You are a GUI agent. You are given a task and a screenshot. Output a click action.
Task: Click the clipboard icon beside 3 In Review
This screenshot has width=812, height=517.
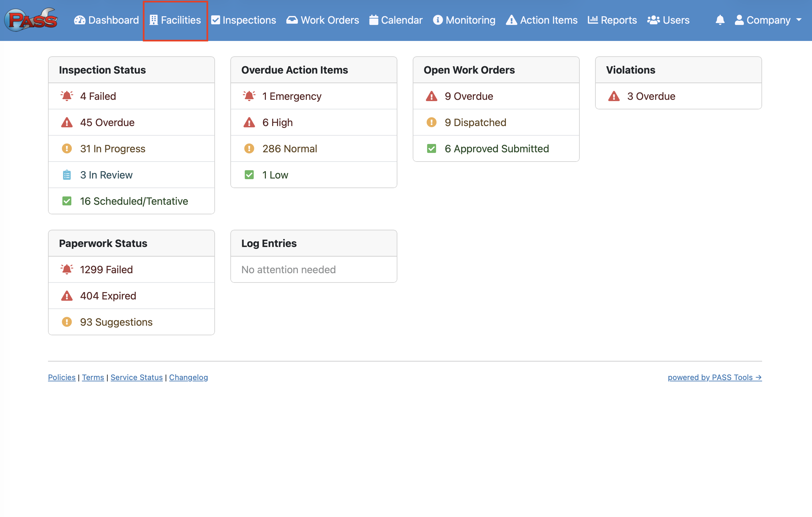tap(67, 175)
